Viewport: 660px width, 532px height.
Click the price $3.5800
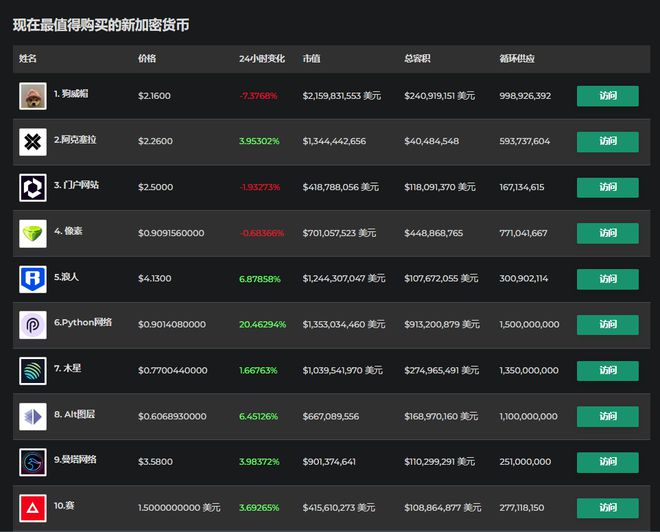click(x=155, y=461)
